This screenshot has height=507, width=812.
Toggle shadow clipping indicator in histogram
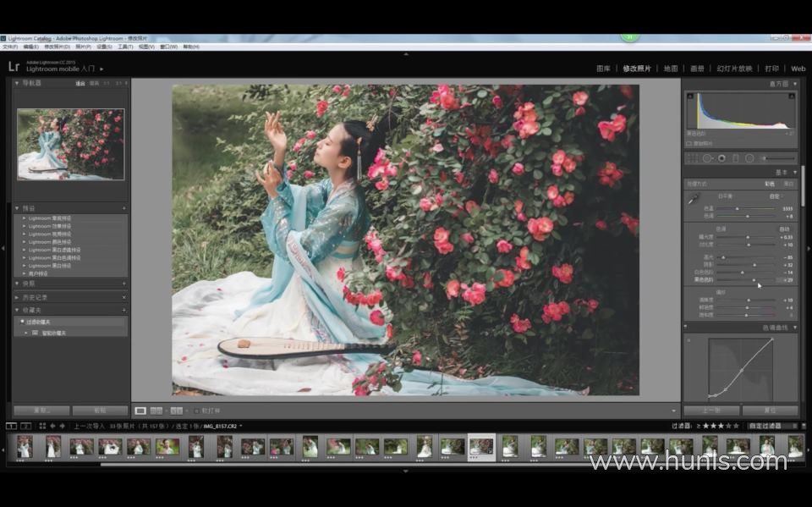pos(690,96)
